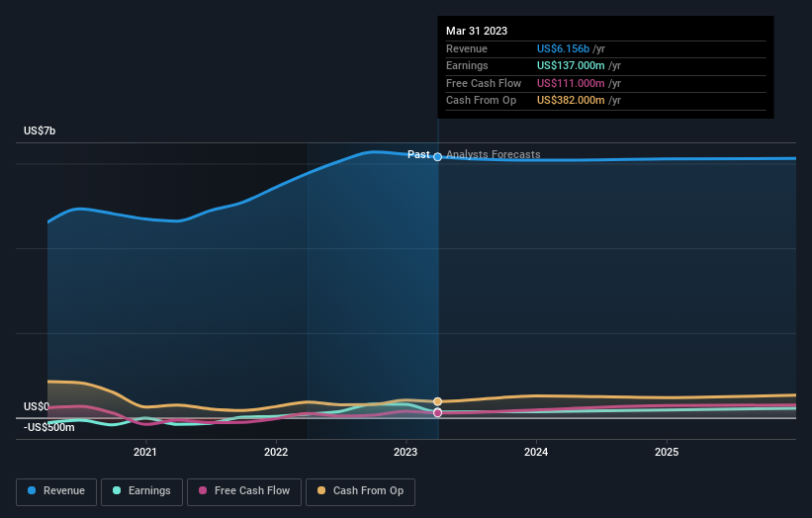
Task: Click the 2025 x-axis label
Action: [667, 452]
